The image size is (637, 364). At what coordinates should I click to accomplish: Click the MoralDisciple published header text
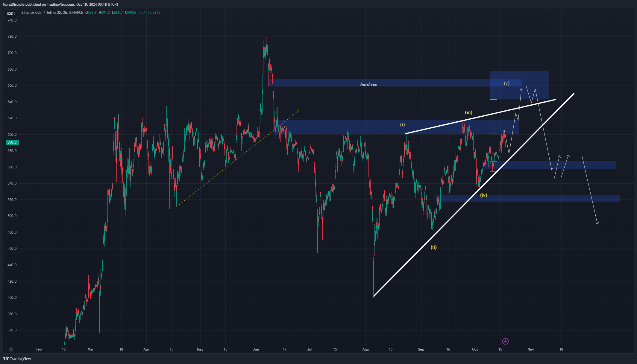tap(60, 4)
